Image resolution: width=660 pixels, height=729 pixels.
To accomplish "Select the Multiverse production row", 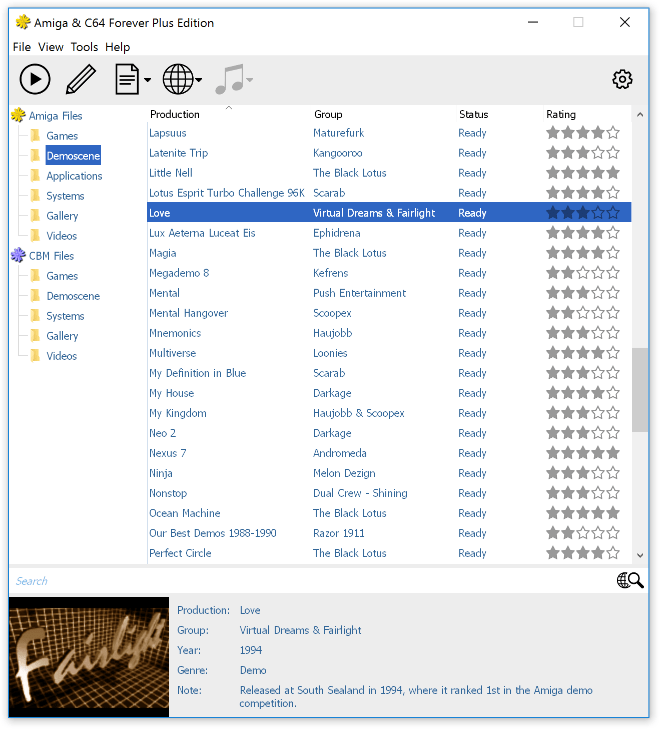I will (389, 353).
